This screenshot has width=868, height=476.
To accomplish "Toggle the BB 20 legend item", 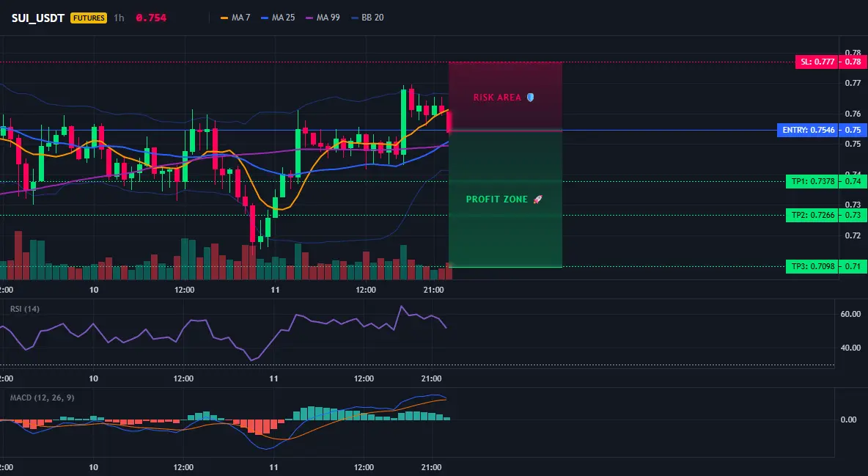I will (367, 18).
